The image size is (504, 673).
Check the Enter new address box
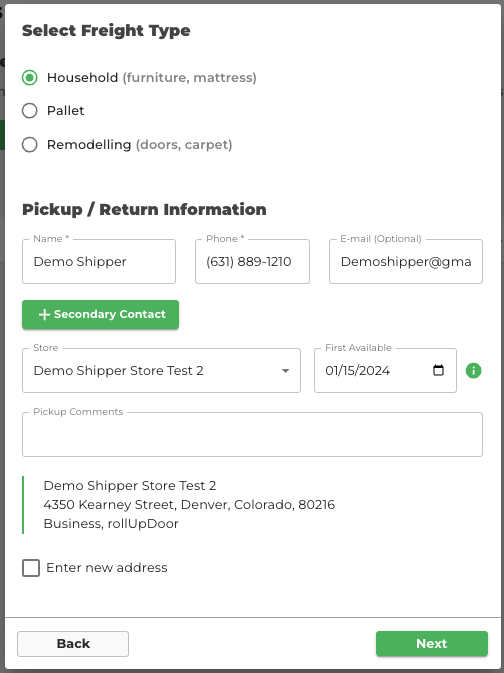[x=31, y=568]
